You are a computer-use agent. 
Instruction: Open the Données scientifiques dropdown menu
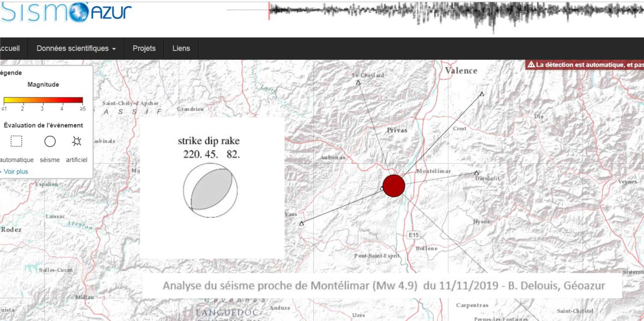click(x=76, y=48)
